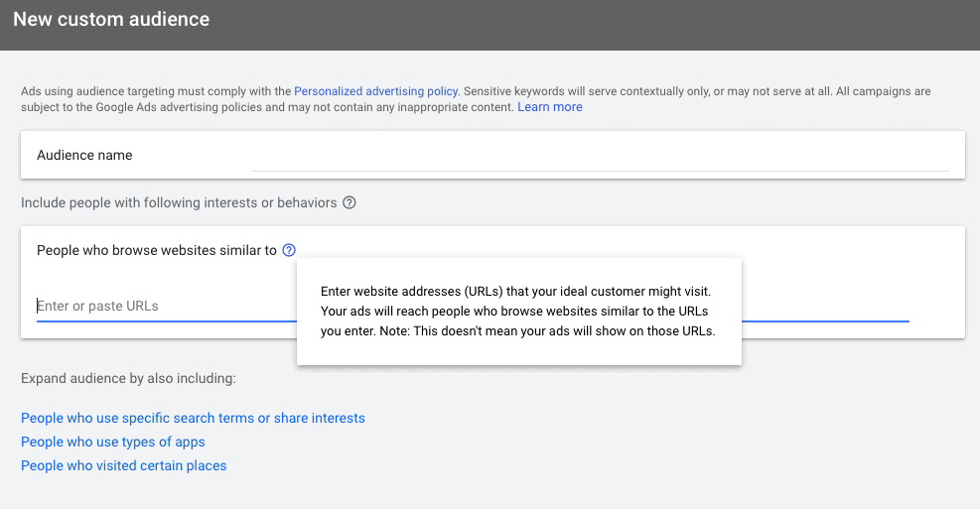
Task: Click People who browse websites similar to label
Action: (x=156, y=251)
